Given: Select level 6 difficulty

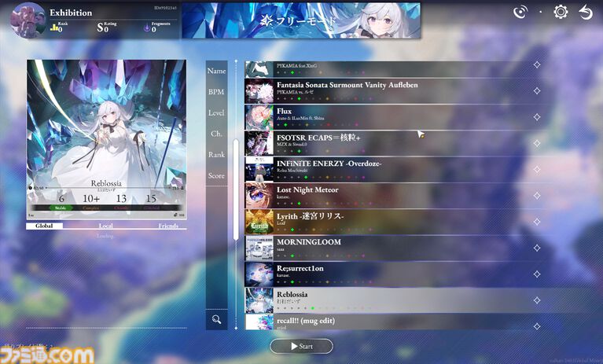Looking at the screenshot, I should 61,199.
